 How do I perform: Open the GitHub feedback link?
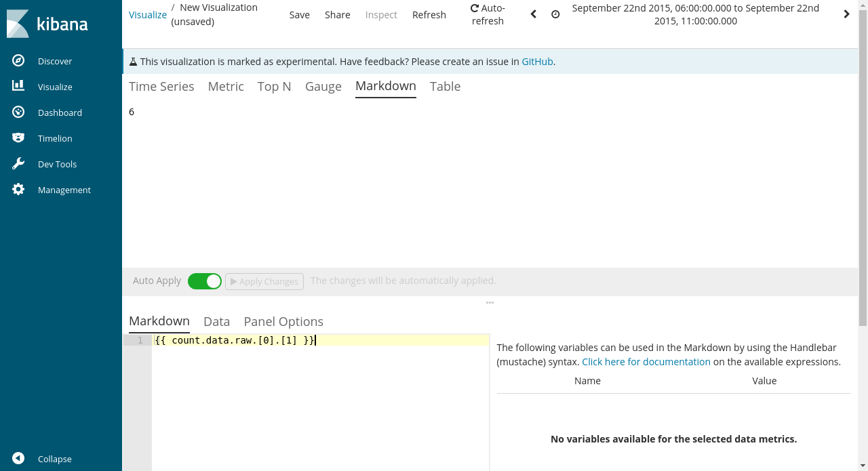pyautogui.click(x=537, y=61)
